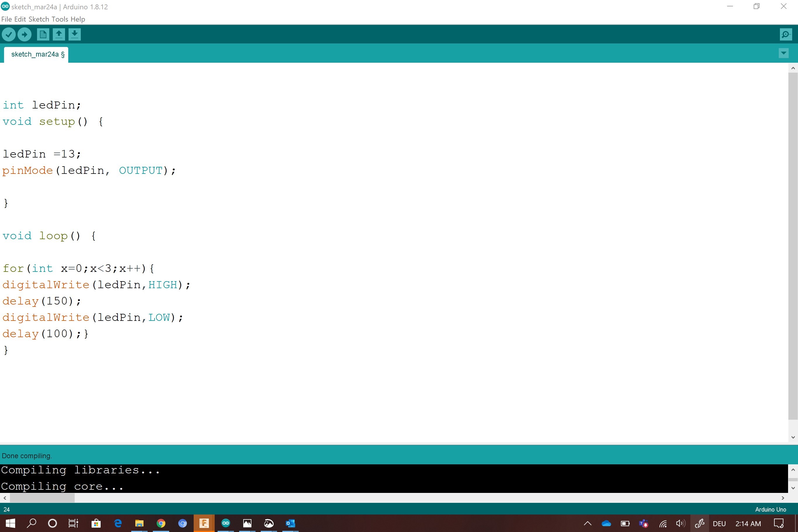
Task: Click the Open sketch up-arrow icon
Action: [x=59, y=34]
